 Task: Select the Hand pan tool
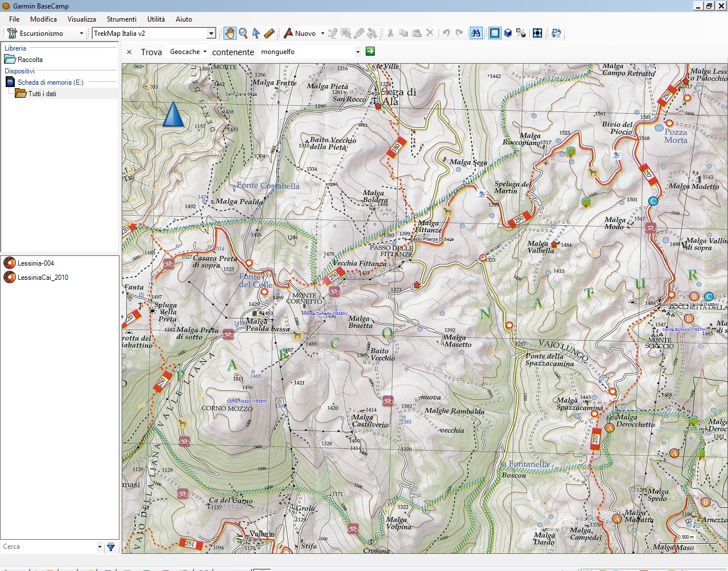[229, 33]
